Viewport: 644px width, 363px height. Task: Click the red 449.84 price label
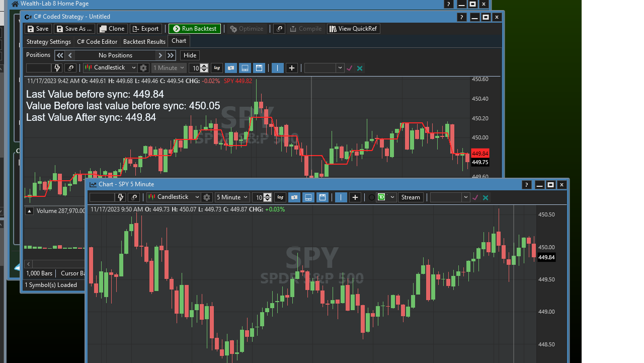tap(480, 154)
